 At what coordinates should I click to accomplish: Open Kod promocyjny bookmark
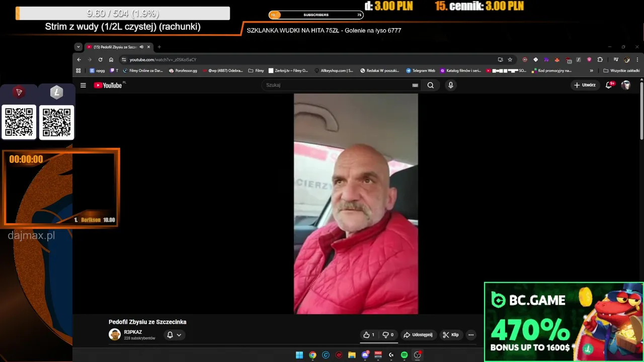coord(551,71)
